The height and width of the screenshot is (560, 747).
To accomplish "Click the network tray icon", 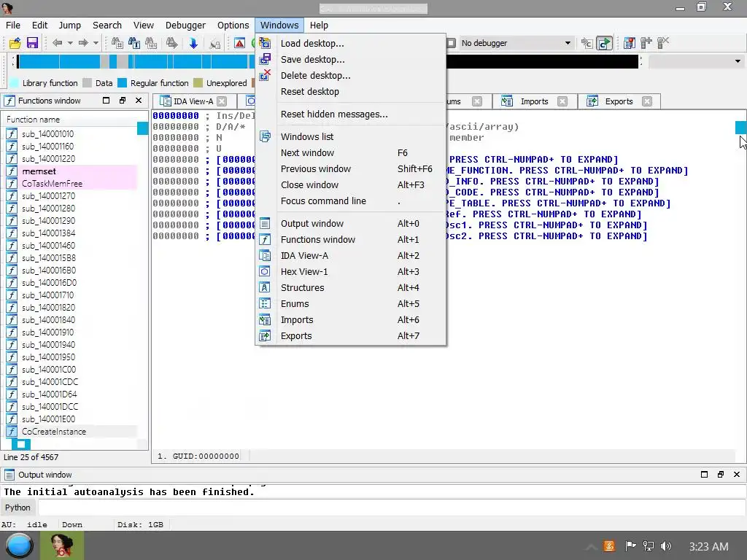I will pos(648,546).
